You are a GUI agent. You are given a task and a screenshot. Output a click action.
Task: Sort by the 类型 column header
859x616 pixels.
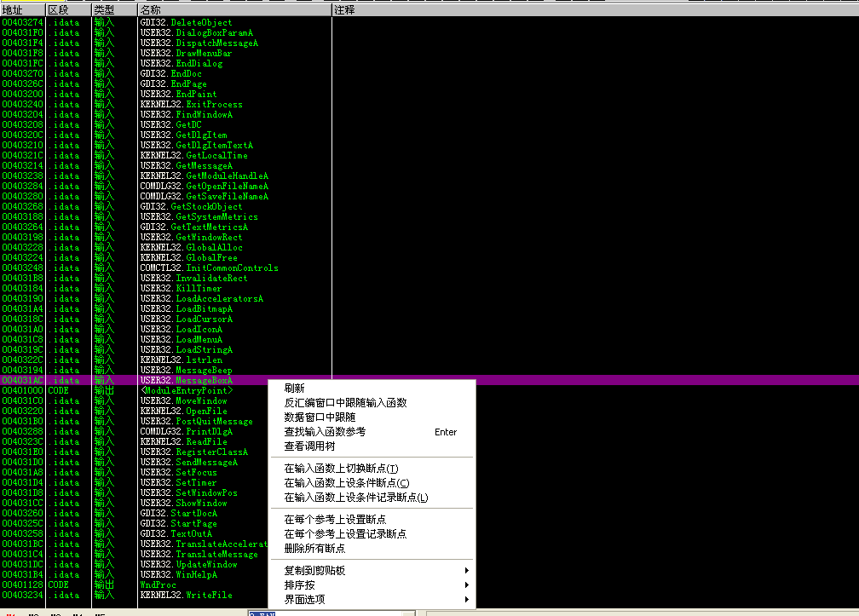coord(114,10)
